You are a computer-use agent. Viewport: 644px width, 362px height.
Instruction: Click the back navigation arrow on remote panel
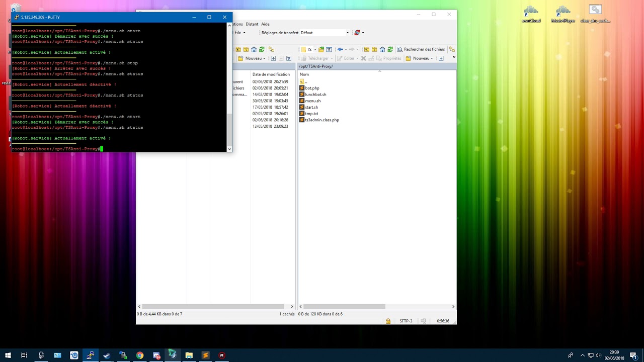[341, 49]
